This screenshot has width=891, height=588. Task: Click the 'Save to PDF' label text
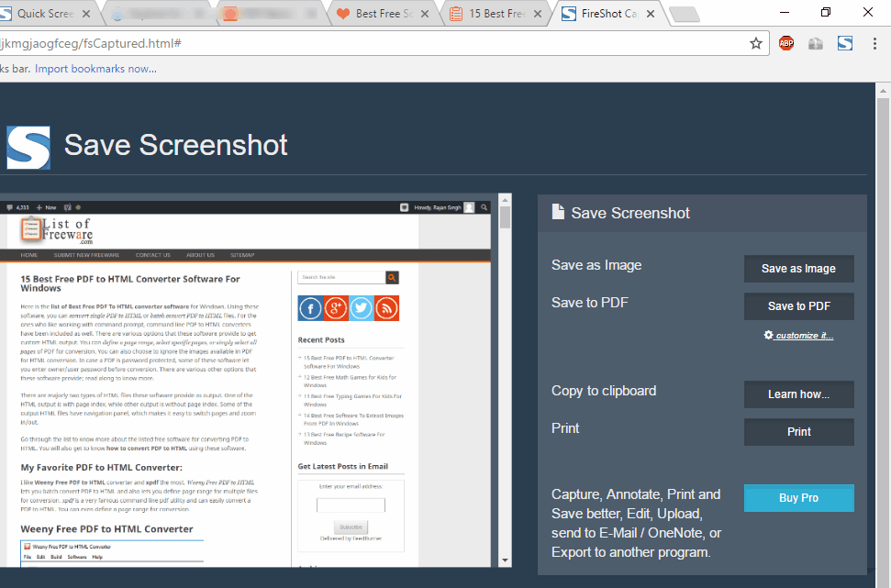590,303
